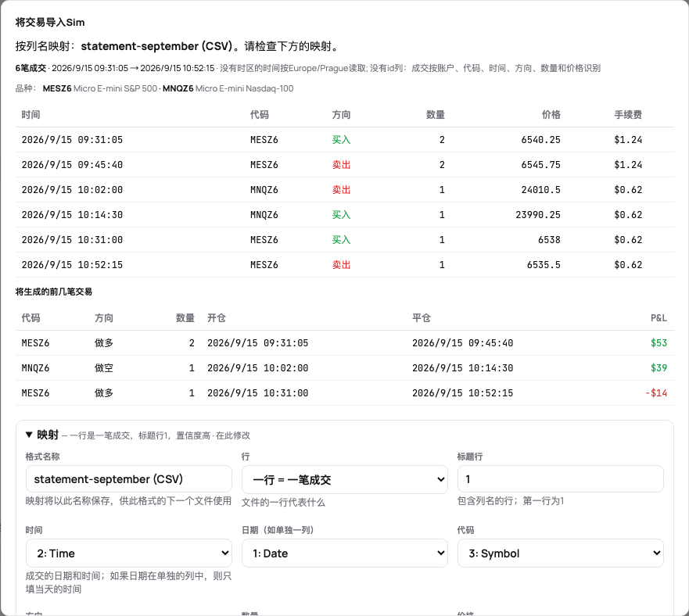The image size is (689, 616).
Task: Open the 时间 dropdown showing 2: Time
Action: click(x=129, y=553)
